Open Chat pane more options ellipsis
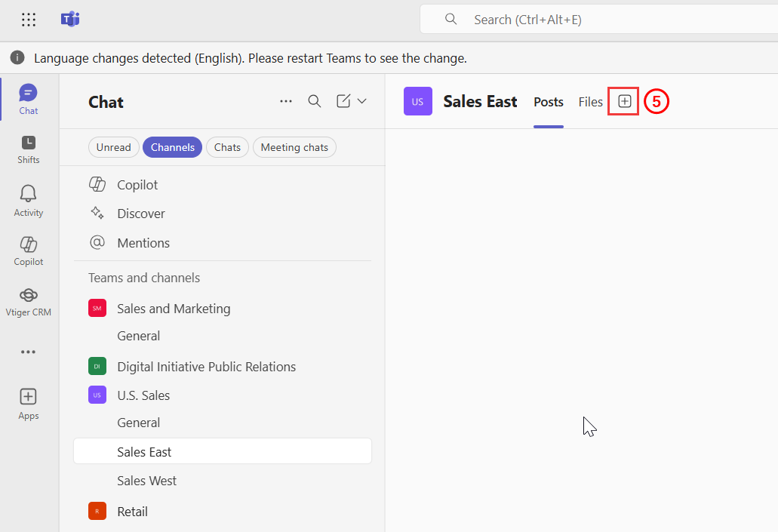The image size is (778, 532). (286, 101)
